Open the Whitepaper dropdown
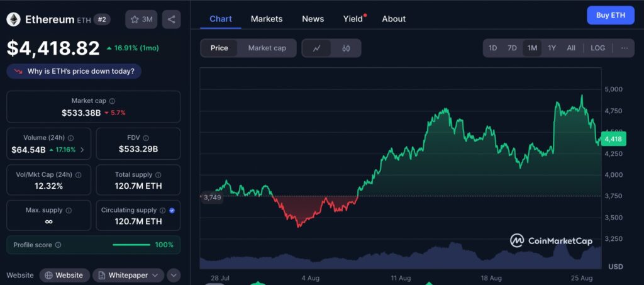 tap(128, 275)
